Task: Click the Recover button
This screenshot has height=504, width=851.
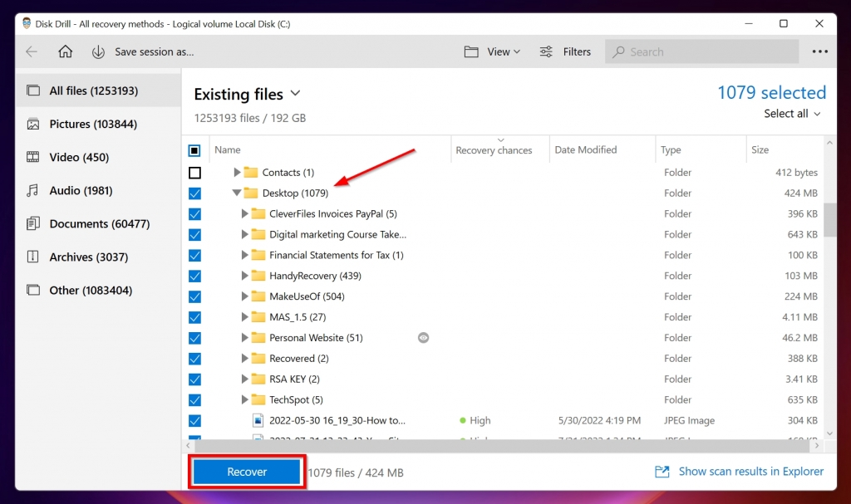Action: point(246,471)
